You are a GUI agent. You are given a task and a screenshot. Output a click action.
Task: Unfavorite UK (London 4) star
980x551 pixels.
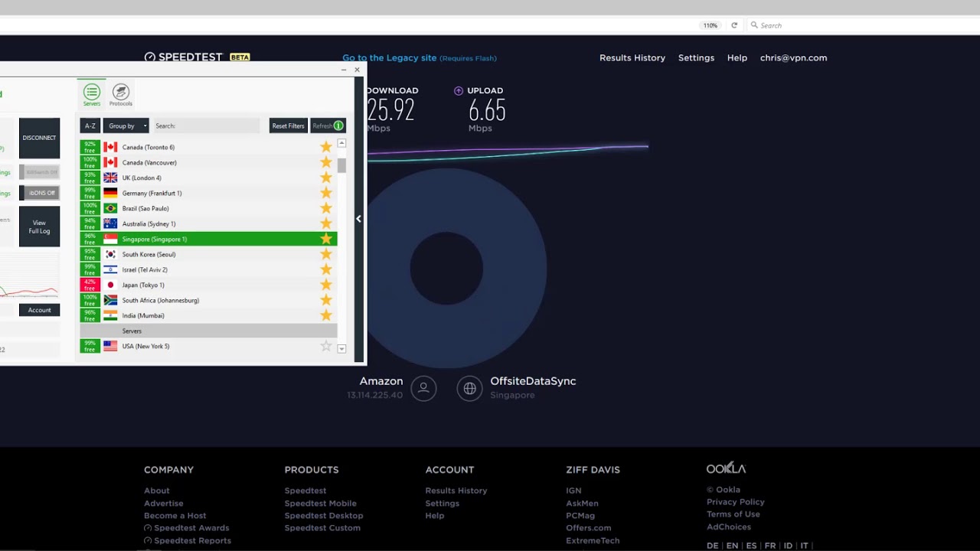[326, 178]
